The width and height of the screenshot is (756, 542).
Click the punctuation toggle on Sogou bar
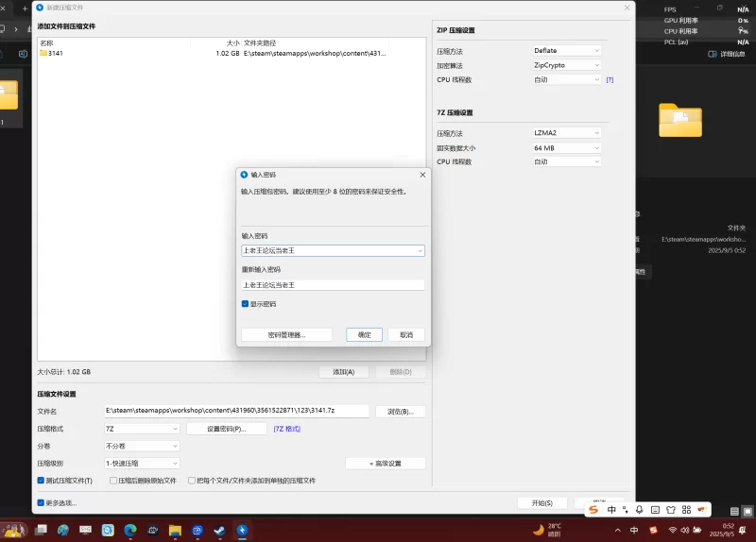[626, 510]
